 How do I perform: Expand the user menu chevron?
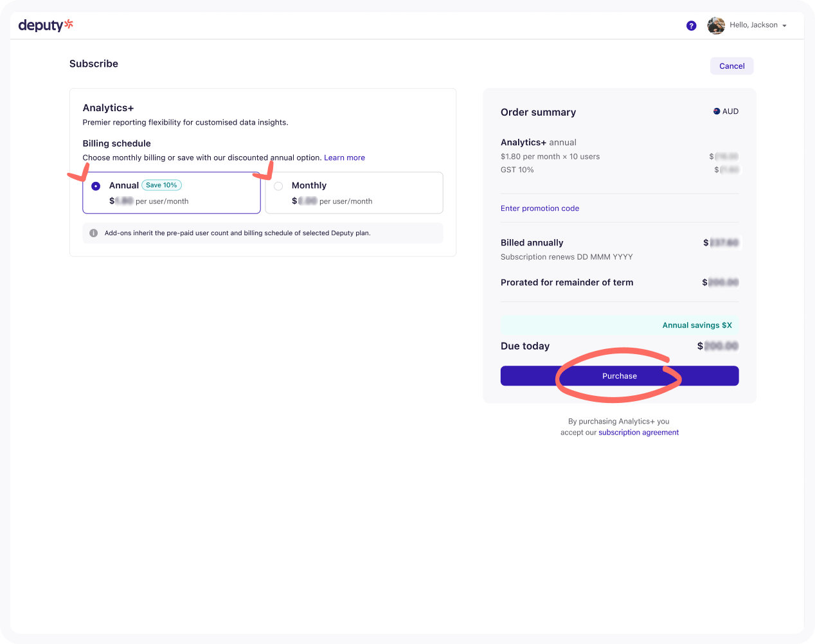[x=785, y=26]
